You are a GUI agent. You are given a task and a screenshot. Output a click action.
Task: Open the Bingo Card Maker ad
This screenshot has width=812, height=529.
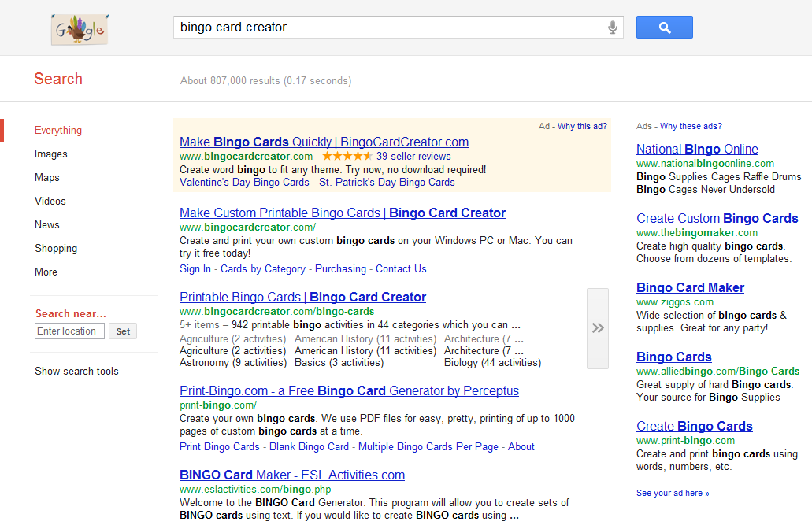pyautogui.click(x=690, y=288)
